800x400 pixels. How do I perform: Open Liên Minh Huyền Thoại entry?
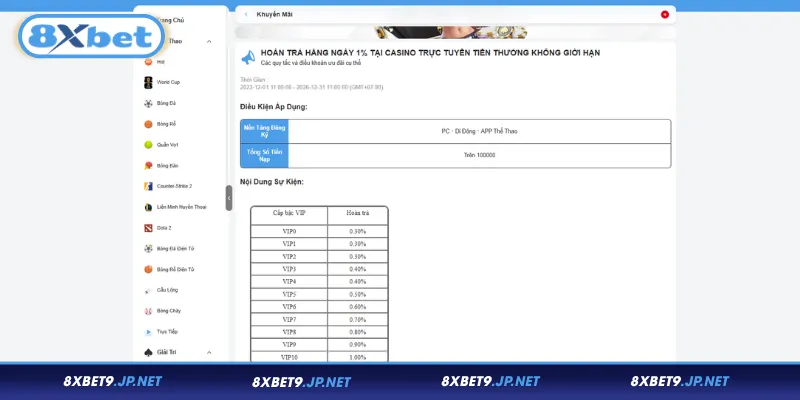[175, 207]
